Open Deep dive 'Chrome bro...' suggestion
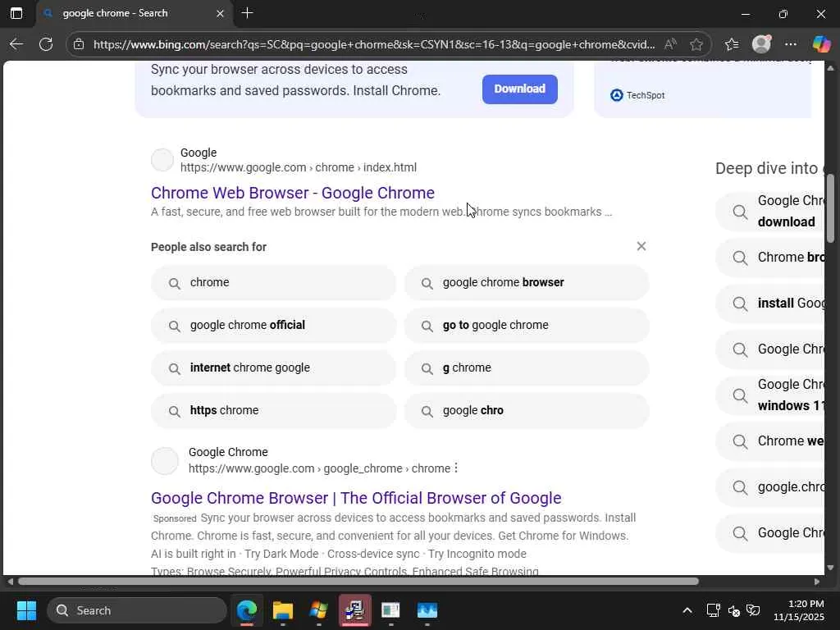Screen dimensions: 840x630 pyautogui.click(x=770, y=258)
